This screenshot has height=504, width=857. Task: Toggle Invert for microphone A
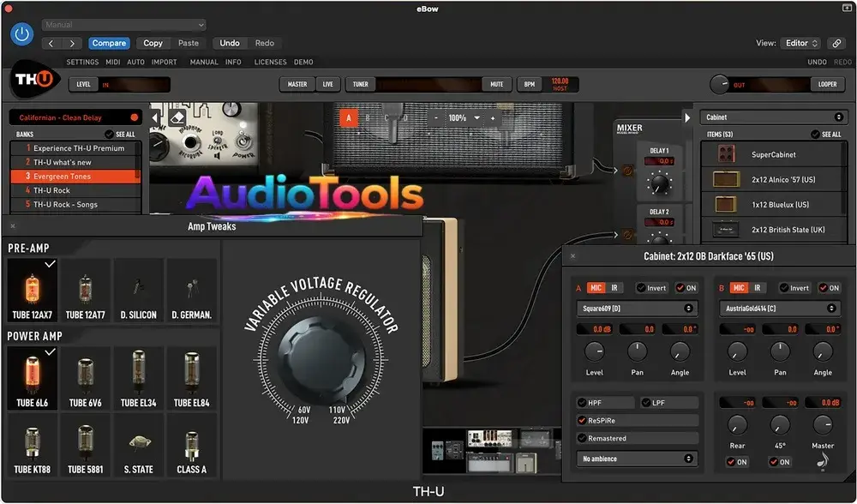point(641,288)
